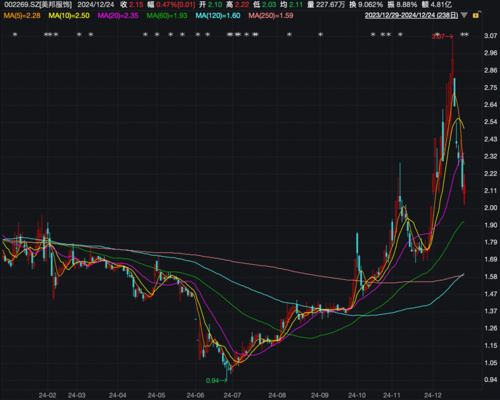
Task: Click the low price 2.03 value
Action: tap(269, 5)
